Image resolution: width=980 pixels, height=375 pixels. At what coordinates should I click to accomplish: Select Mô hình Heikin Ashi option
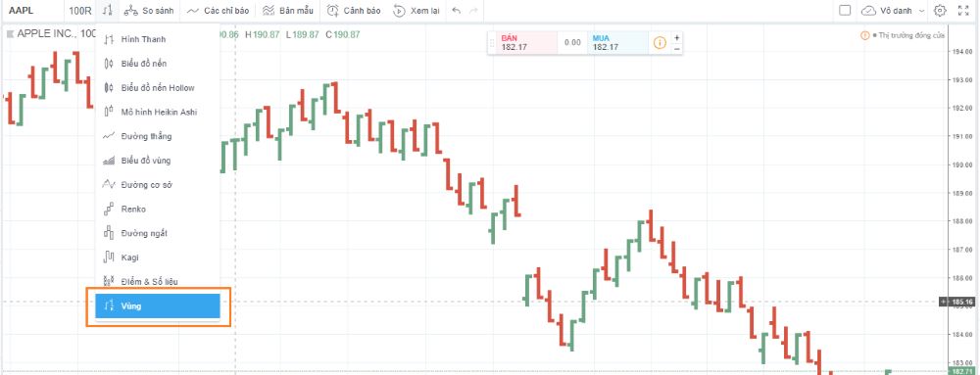point(158,112)
